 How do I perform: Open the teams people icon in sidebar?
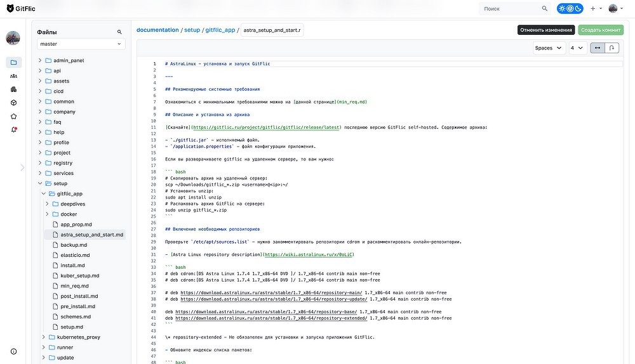point(13,76)
